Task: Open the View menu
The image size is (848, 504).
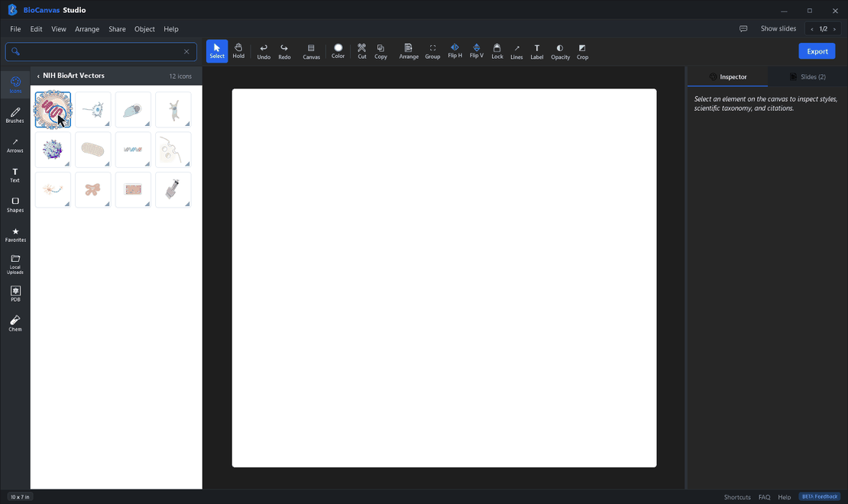Action: coord(58,29)
